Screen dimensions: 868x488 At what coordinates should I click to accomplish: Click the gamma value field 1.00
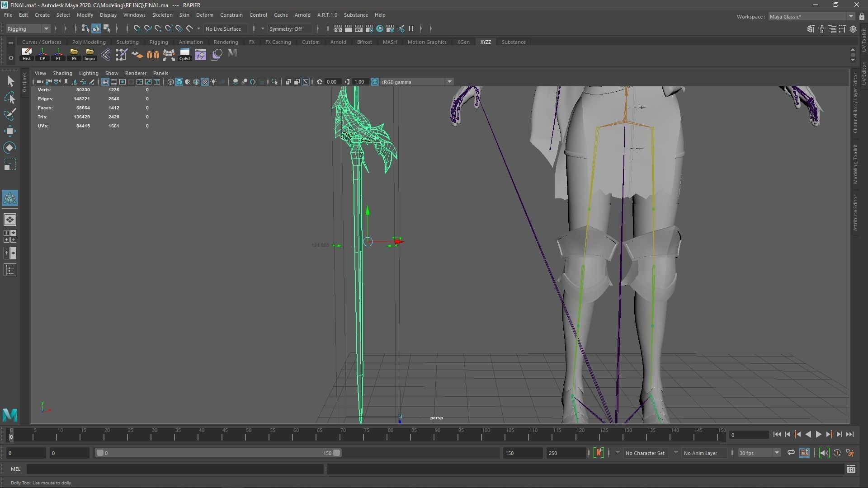coord(360,82)
